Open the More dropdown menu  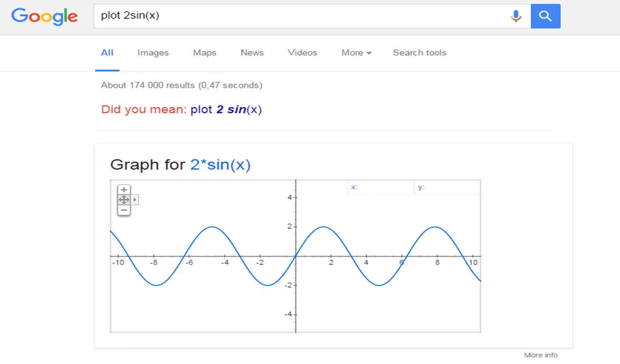click(356, 53)
